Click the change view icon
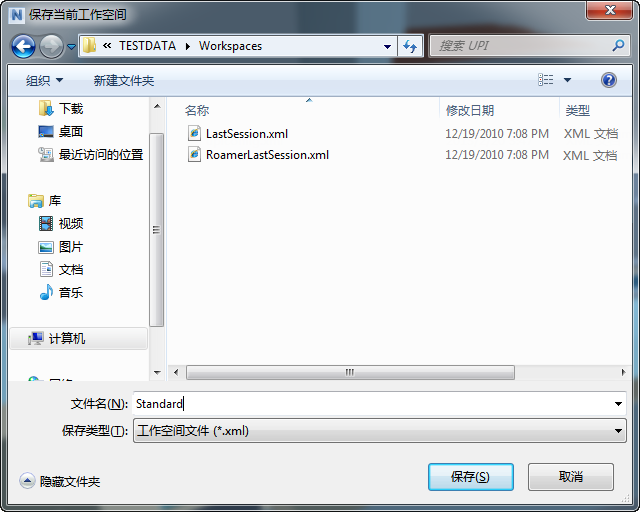The height and width of the screenshot is (512, 640). [546, 80]
